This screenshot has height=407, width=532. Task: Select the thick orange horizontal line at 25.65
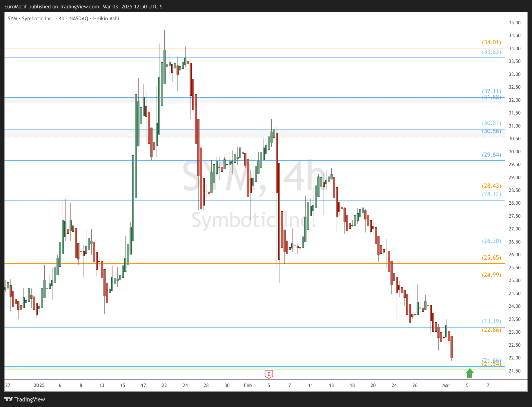click(255, 264)
